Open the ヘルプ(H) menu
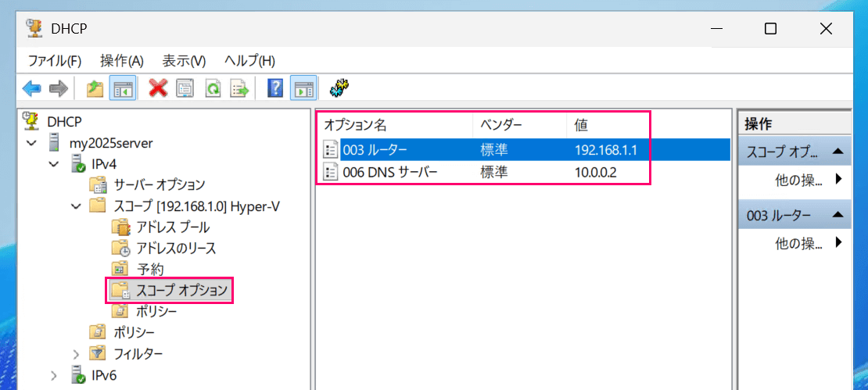This screenshot has width=868, height=390. click(x=249, y=61)
